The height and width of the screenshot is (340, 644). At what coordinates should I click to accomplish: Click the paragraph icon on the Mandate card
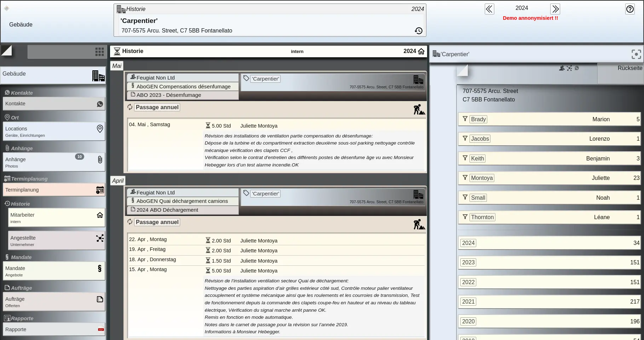[x=100, y=269]
